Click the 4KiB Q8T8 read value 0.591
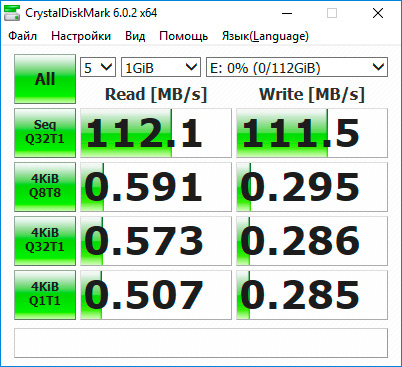 [156, 187]
